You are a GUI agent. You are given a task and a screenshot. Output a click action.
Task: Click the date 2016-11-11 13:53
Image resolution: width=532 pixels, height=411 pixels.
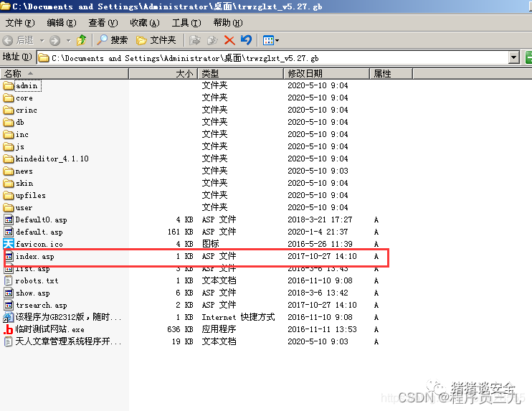click(323, 329)
